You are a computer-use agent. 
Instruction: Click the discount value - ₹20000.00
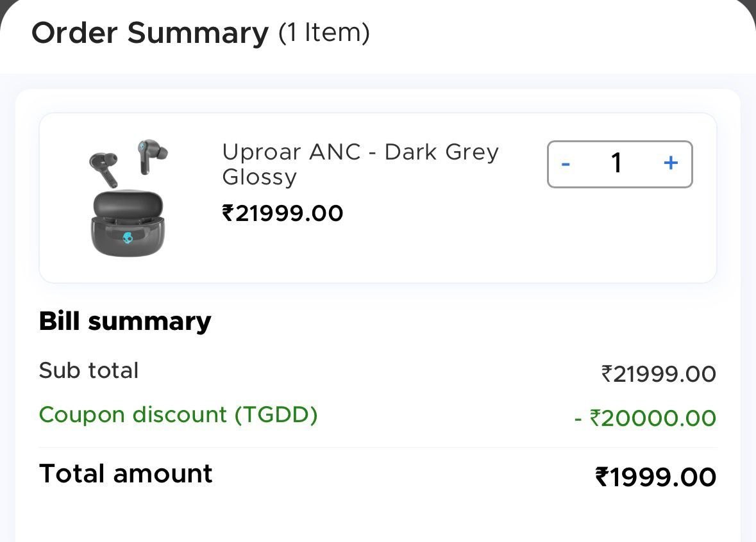646,418
